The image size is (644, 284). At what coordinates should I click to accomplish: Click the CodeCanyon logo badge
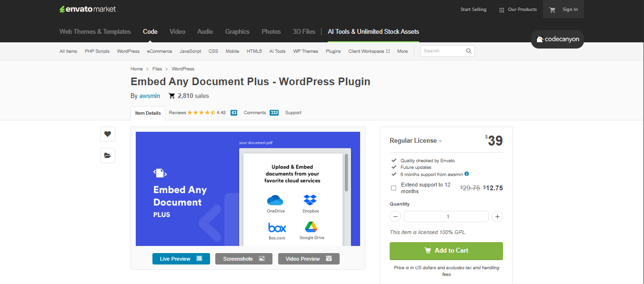[x=557, y=39]
